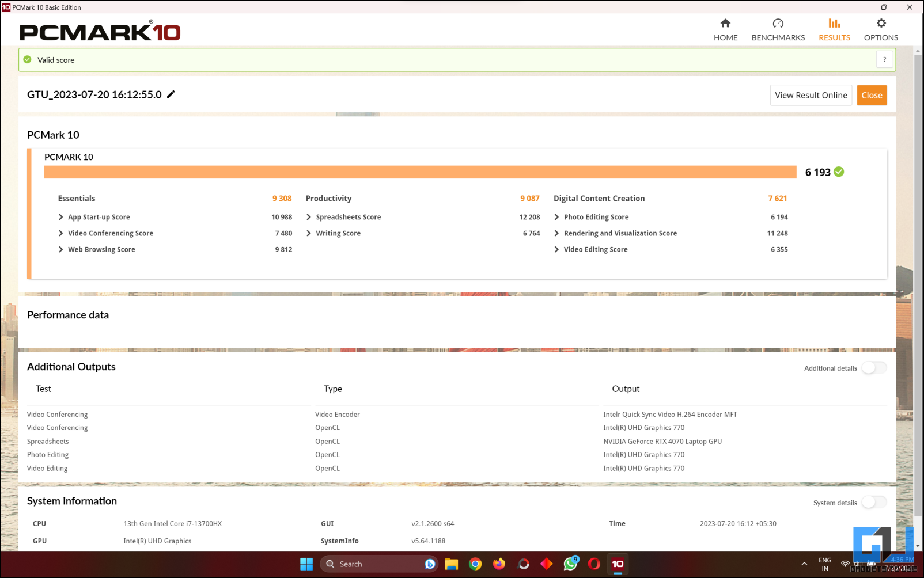
Task: Close the result with orange Close button
Action: click(x=872, y=96)
